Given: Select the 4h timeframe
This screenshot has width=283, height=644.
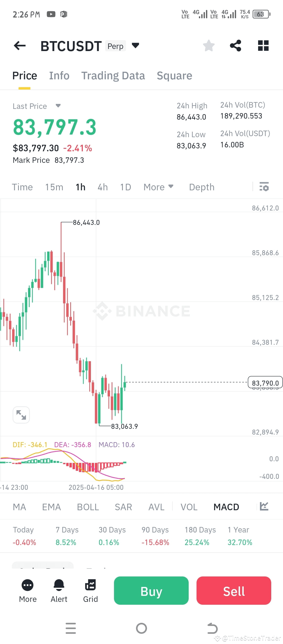Looking at the screenshot, I should tap(102, 187).
